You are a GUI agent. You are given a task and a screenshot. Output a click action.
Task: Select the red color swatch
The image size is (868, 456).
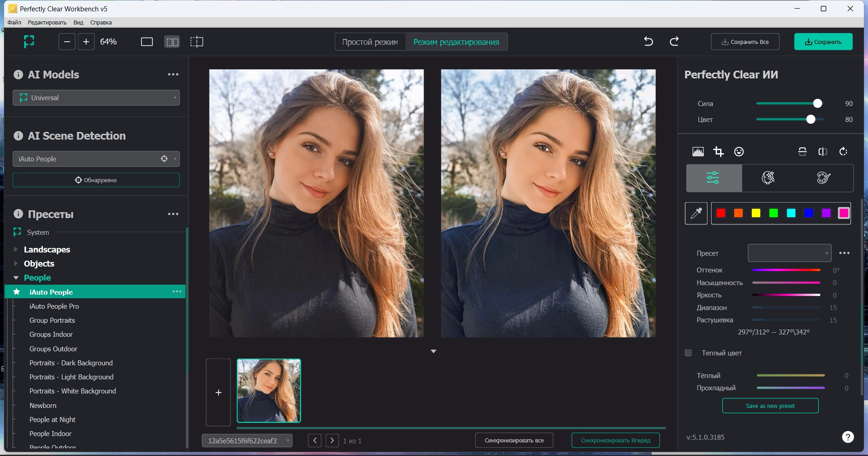point(721,213)
